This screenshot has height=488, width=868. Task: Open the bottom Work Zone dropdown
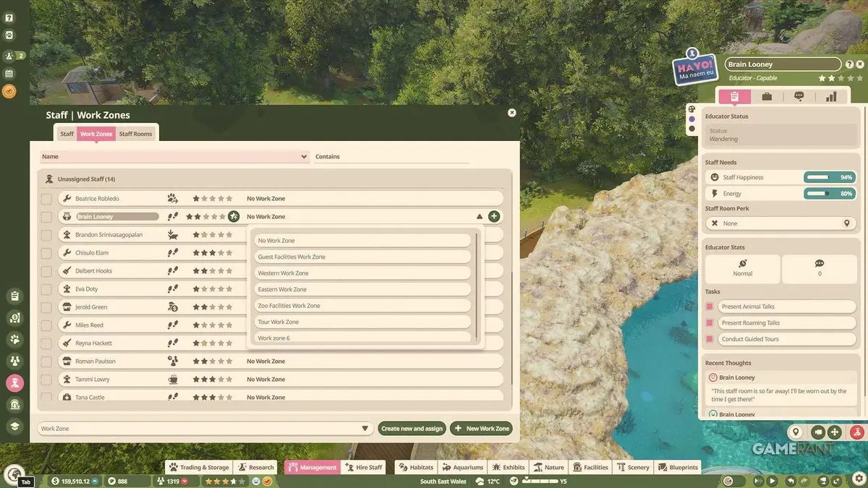point(205,428)
